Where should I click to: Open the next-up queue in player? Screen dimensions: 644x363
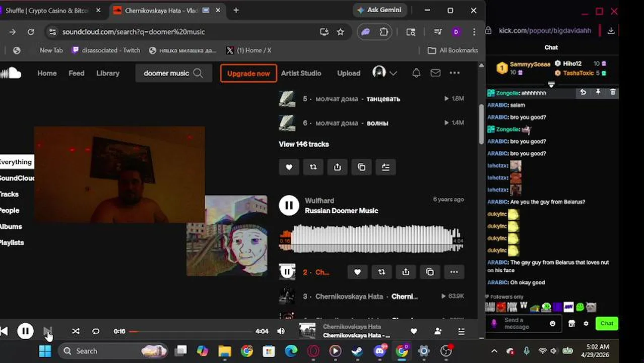[461, 331]
